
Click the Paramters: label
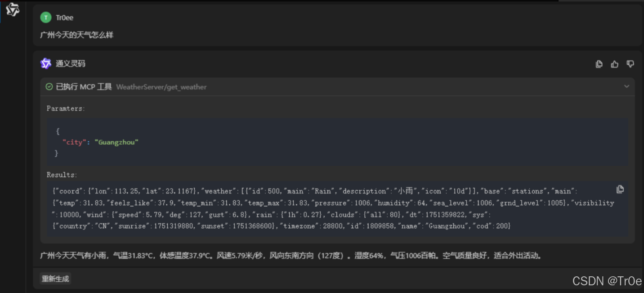(x=66, y=108)
